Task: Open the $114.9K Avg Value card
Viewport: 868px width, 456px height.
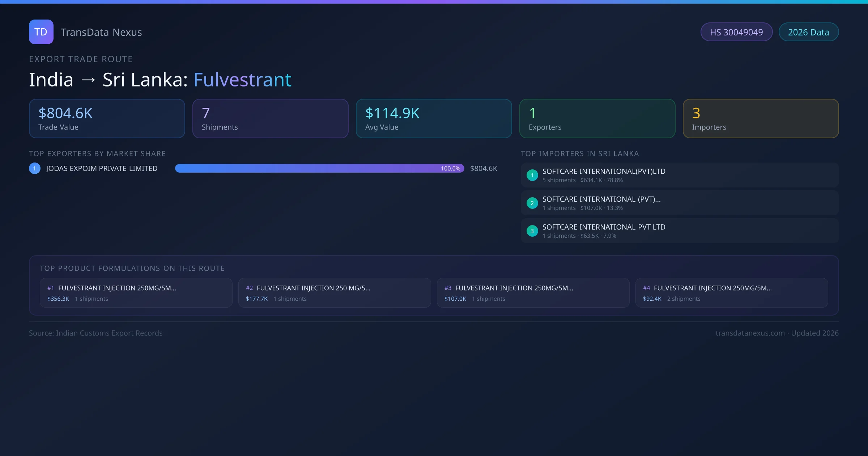Action: (434, 118)
